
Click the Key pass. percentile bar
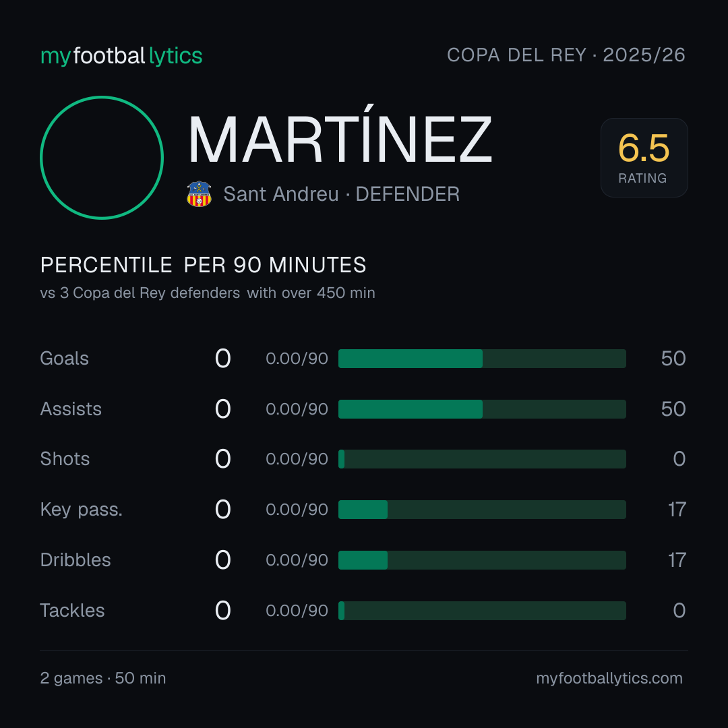click(x=482, y=510)
